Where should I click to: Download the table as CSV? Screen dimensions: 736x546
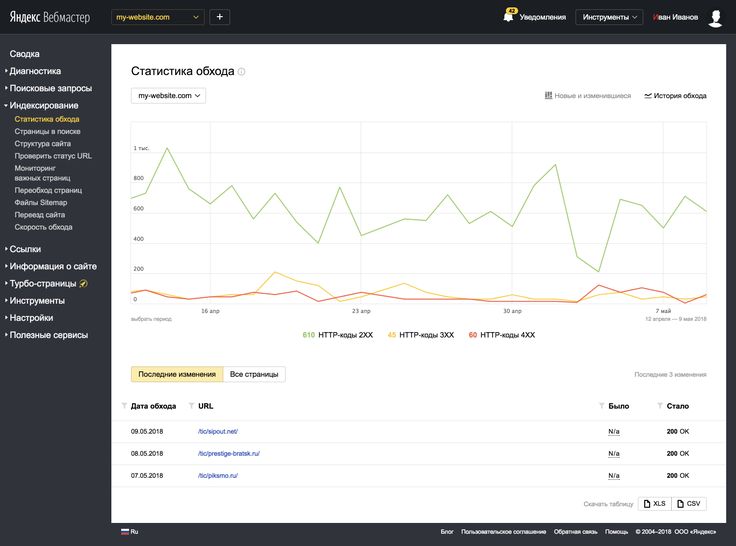[690, 504]
